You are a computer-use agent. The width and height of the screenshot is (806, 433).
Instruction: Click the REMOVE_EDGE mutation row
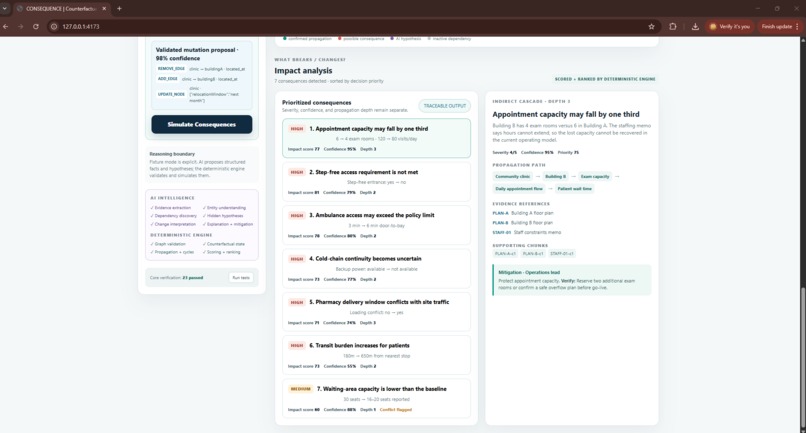pos(202,69)
